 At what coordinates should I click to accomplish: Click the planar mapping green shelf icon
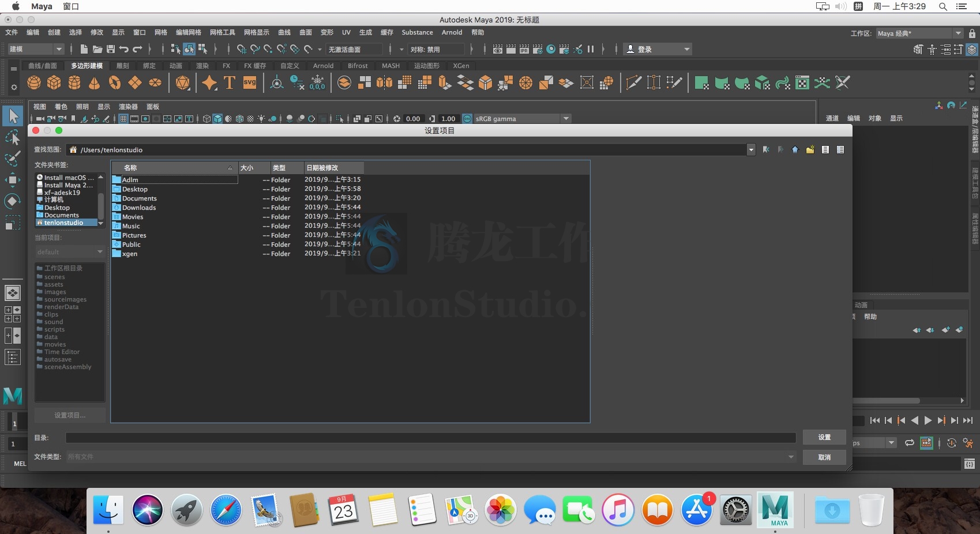pyautogui.click(x=702, y=83)
